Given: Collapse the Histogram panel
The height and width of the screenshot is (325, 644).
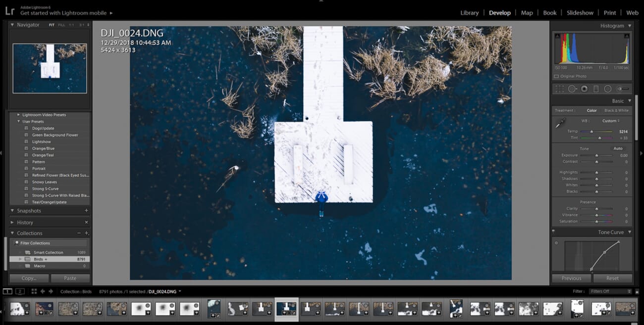Looking at the screenshot, I should [630, 26].
